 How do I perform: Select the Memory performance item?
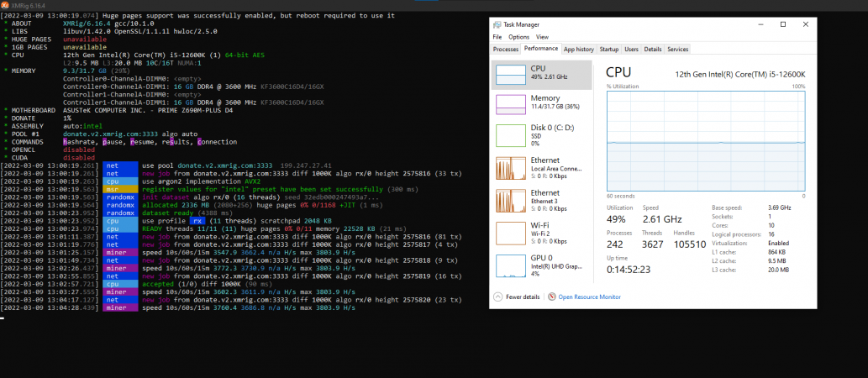(x=541, y=104)
